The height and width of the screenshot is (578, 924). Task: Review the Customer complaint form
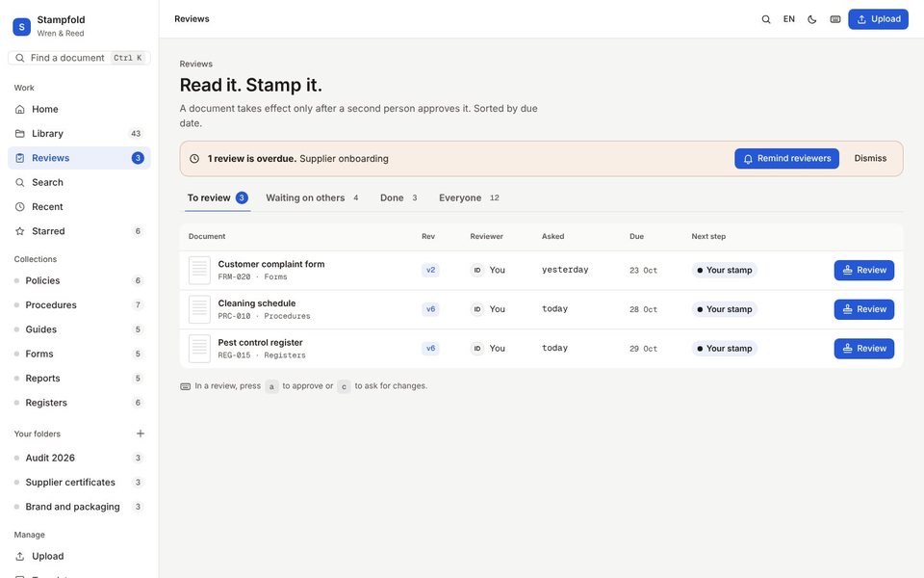[x=864, y=270]
